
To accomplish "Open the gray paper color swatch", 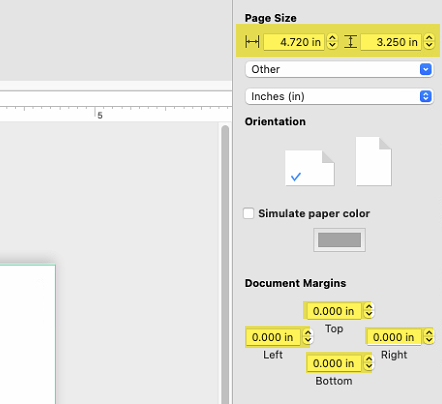I will click(339, 240).
